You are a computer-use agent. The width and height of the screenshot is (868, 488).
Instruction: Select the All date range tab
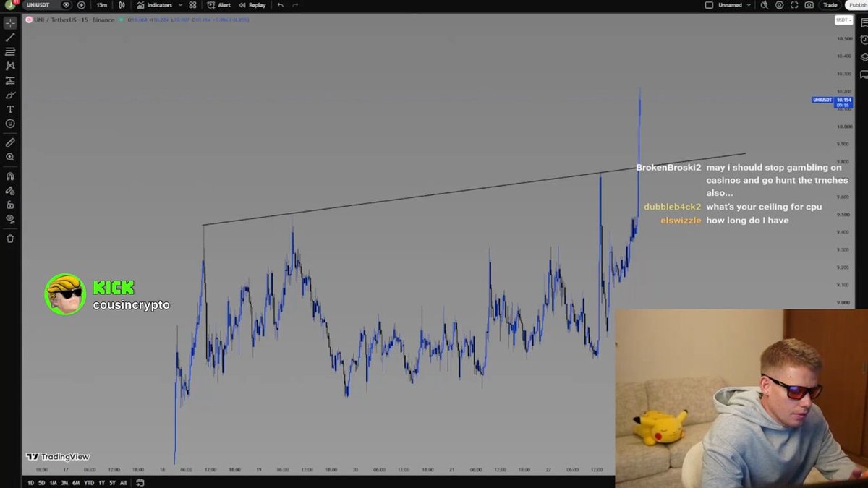pyautogui.click(x=123, y=483)
